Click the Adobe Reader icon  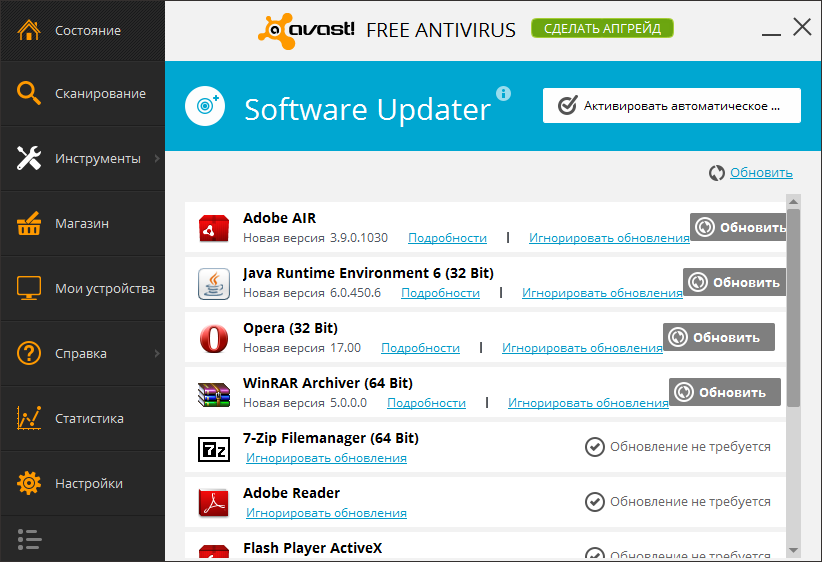(x=214, y=504)
